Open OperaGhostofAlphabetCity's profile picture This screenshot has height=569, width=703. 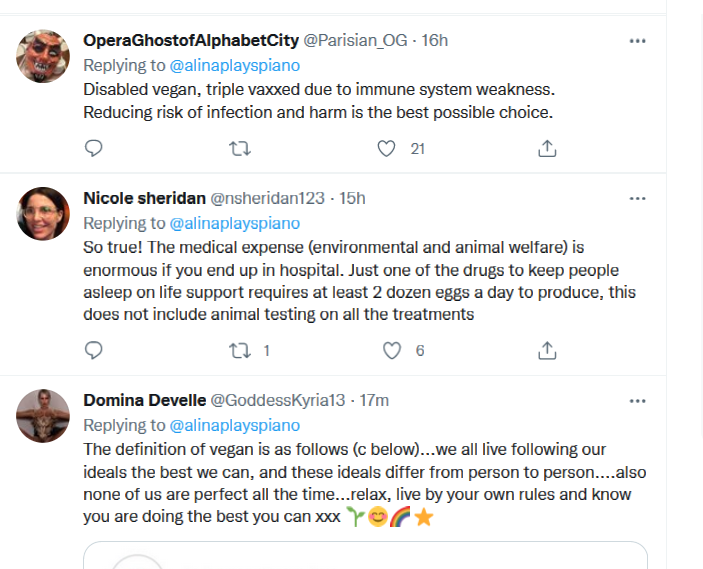click(x=43, y=56)
